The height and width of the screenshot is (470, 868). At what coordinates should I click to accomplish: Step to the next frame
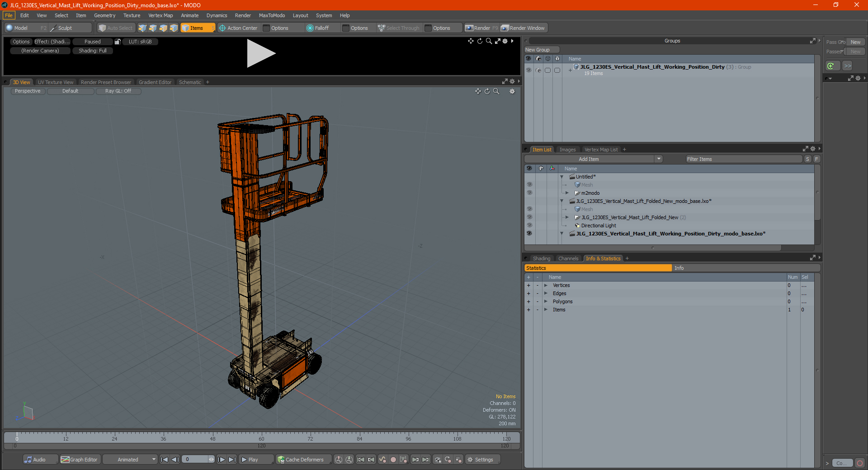[221, 460]
